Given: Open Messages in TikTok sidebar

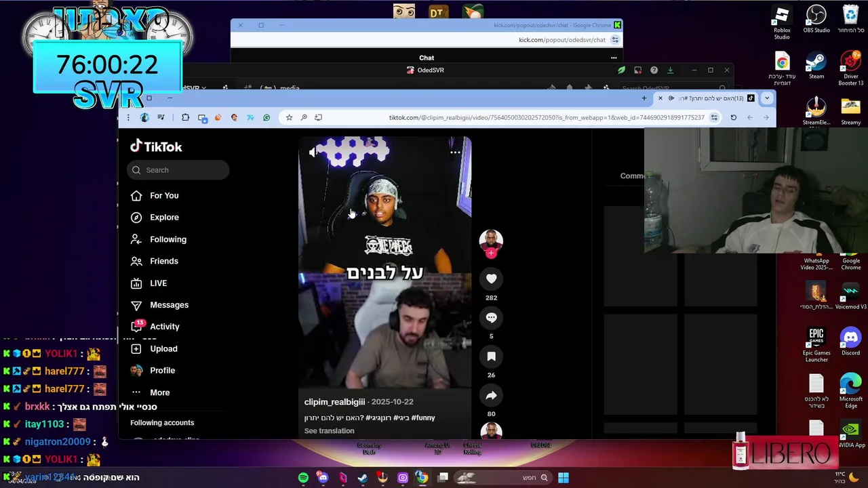Looking at the screenshot, I should (x=160, y=305).
